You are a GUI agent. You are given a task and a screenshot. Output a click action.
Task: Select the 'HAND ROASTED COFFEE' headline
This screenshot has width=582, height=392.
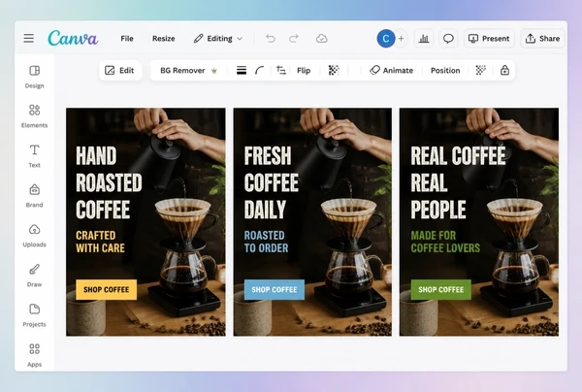(109, 182)
